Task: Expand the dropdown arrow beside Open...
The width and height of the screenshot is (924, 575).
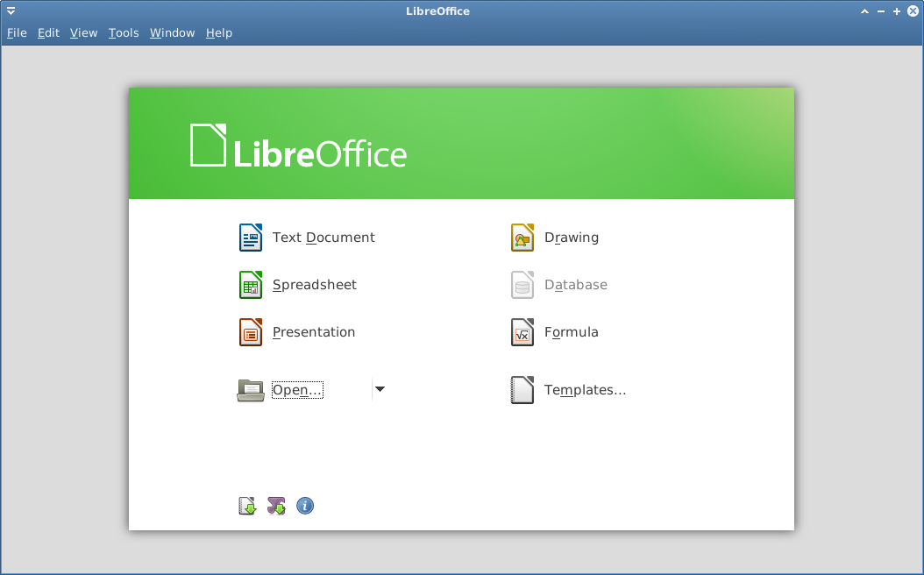Action: tap(380, 389)
